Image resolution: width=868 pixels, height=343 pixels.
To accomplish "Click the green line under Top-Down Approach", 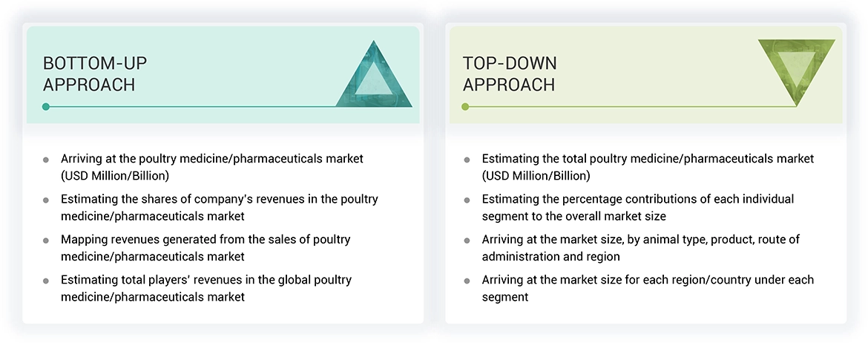I will 631,107.
